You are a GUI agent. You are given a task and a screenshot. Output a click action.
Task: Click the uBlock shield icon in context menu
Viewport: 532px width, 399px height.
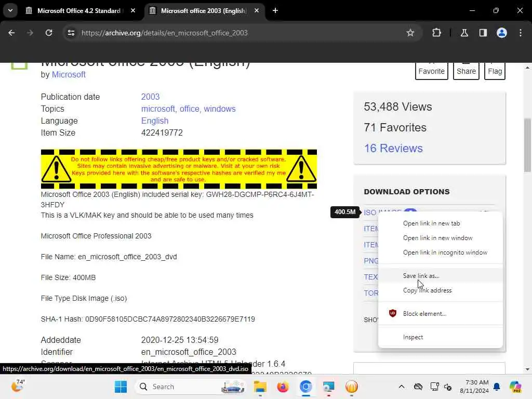tap(393, 313)
